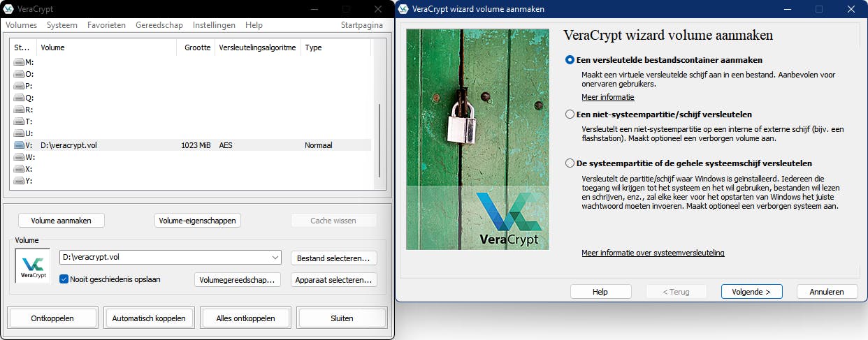
Task: Select the drive icon for W:
Action: (19, 157)
